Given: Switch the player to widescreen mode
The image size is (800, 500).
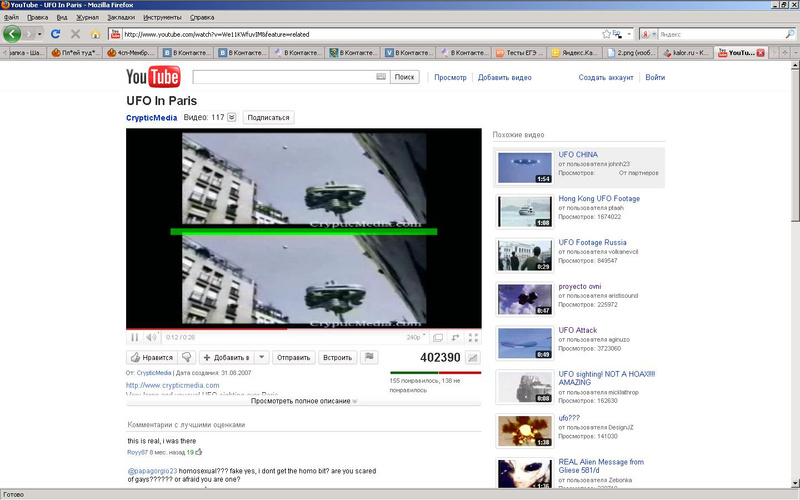Looking at the screenshot, I should pyautogui.click(x=438, y=337).
